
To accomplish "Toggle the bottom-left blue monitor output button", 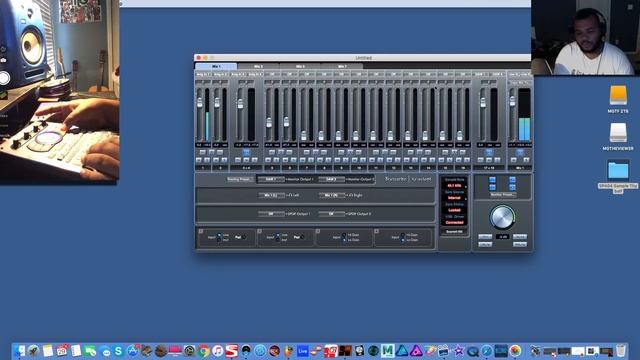I will (x=492, y=187).
